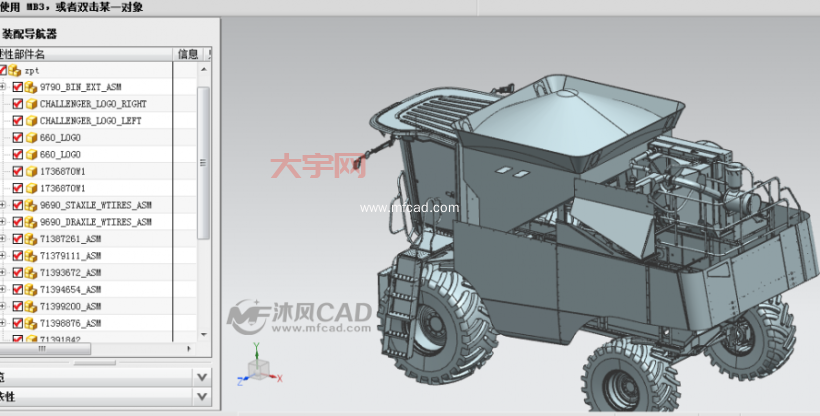Expand the 9690_STAXLE_WTIRES_ASM node

[3, 205]
